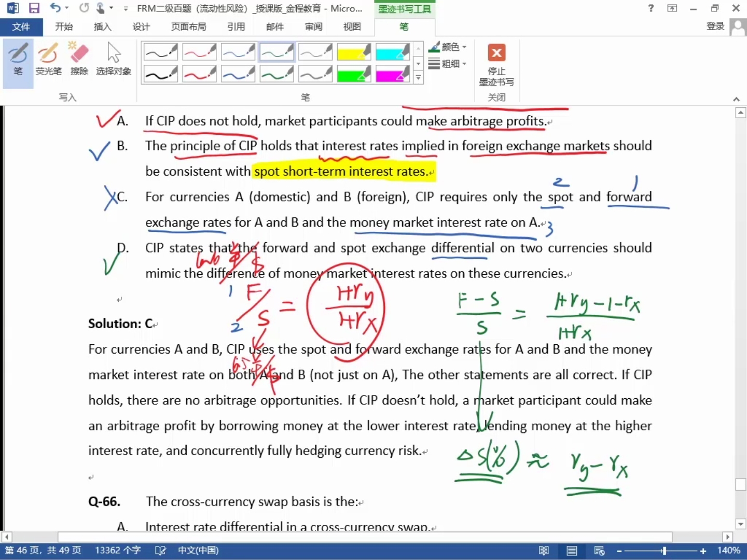
Task: Open the proofing check icon in status bar
Action: coord(160,551)
